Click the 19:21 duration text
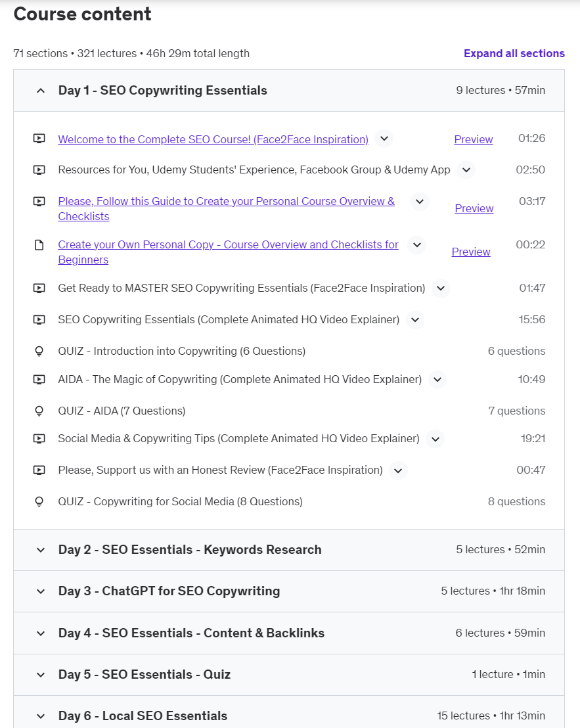 (x=533, y=438)
